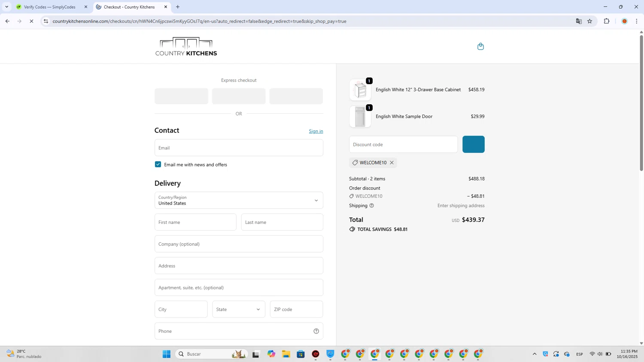Open the shopping cart bag icon
The height and width of the screenshot is (362, 644).
[480, 46]
